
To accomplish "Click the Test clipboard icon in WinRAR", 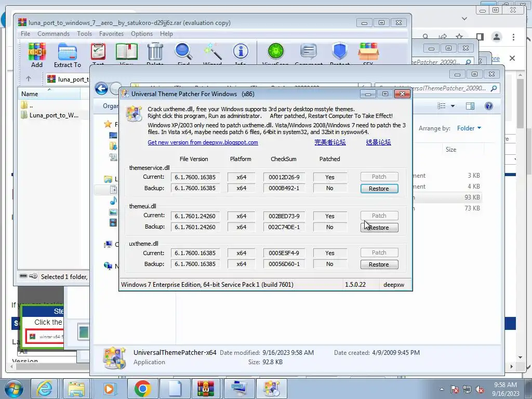I will click(x=98, y=54).
